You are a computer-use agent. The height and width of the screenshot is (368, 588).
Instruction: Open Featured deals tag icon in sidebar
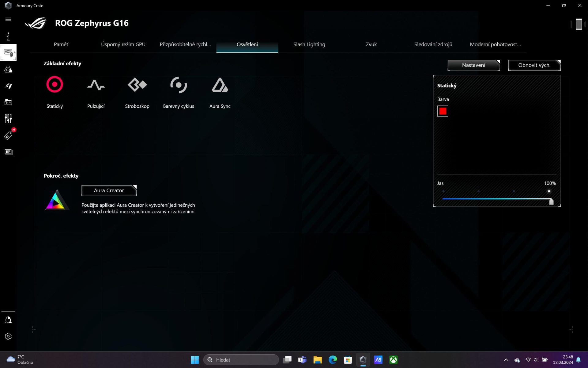click(8, 135)
